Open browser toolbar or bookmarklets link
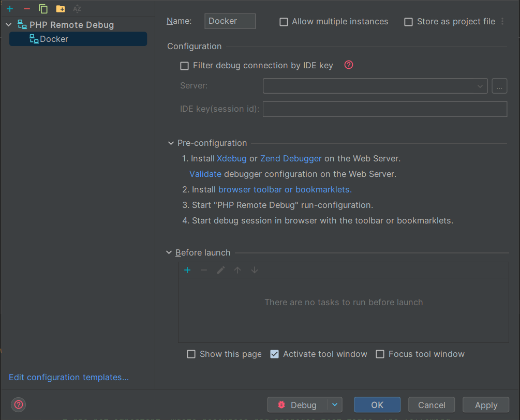Image resolution: width=520 pixels, height=420 pixels. [285, 190]
